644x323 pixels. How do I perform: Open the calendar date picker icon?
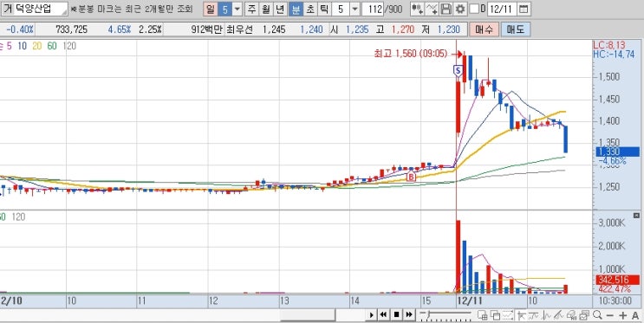pyautogui.click(x=523, y=9)
